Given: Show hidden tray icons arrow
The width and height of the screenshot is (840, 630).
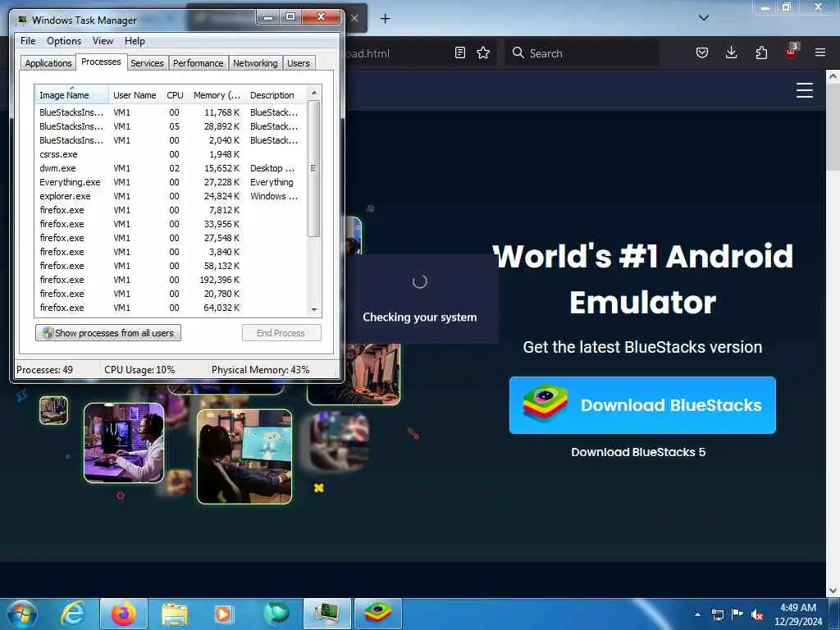Looking at the screenshot, I should point(697,614).
